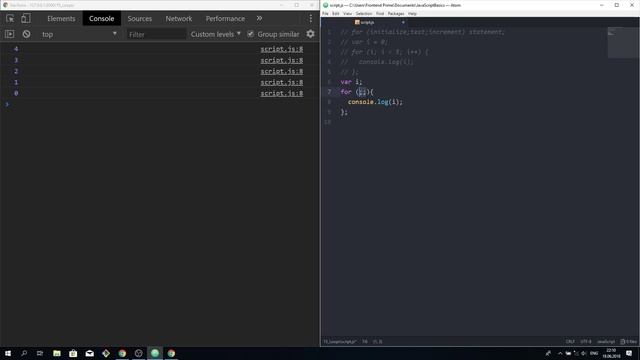Screen dimensions: 640x360
Task: Open the Custom levels dropdown
Action: tap(216, 34)
